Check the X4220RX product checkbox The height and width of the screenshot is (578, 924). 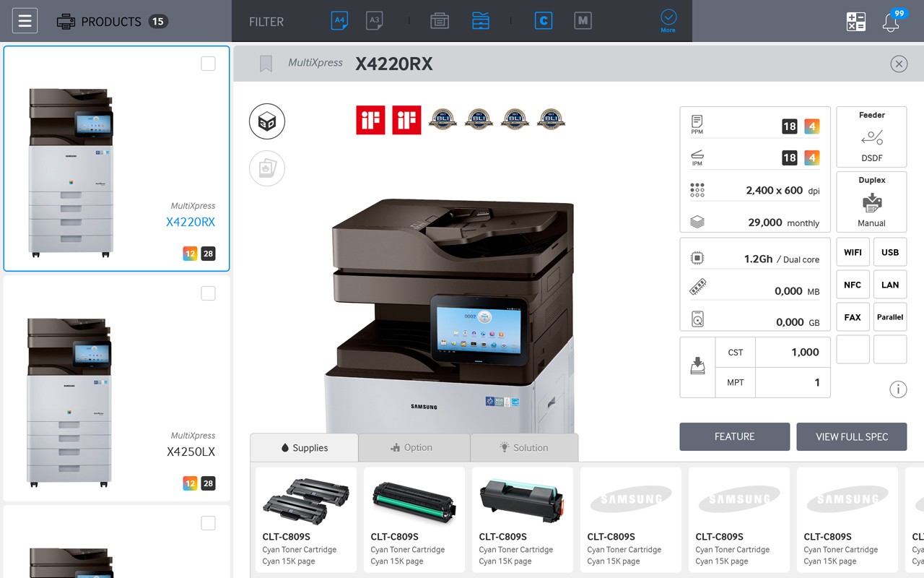(208, 64)
